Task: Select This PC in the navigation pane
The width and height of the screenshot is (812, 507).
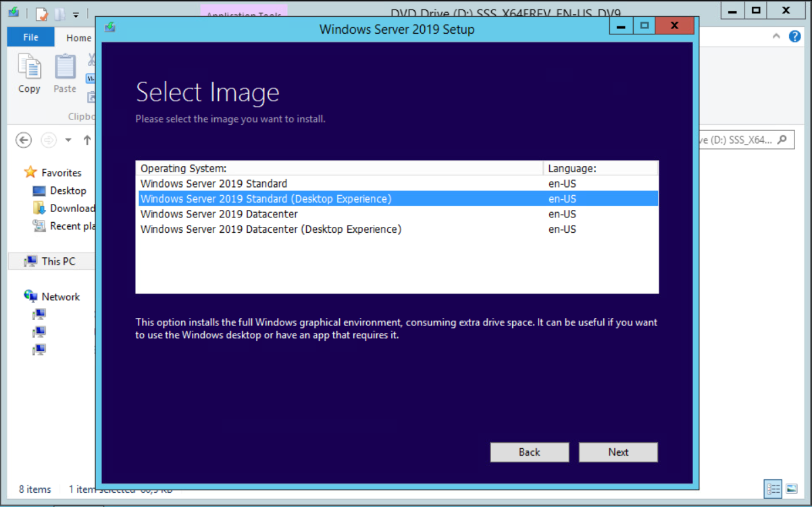Action: (59, 261)
